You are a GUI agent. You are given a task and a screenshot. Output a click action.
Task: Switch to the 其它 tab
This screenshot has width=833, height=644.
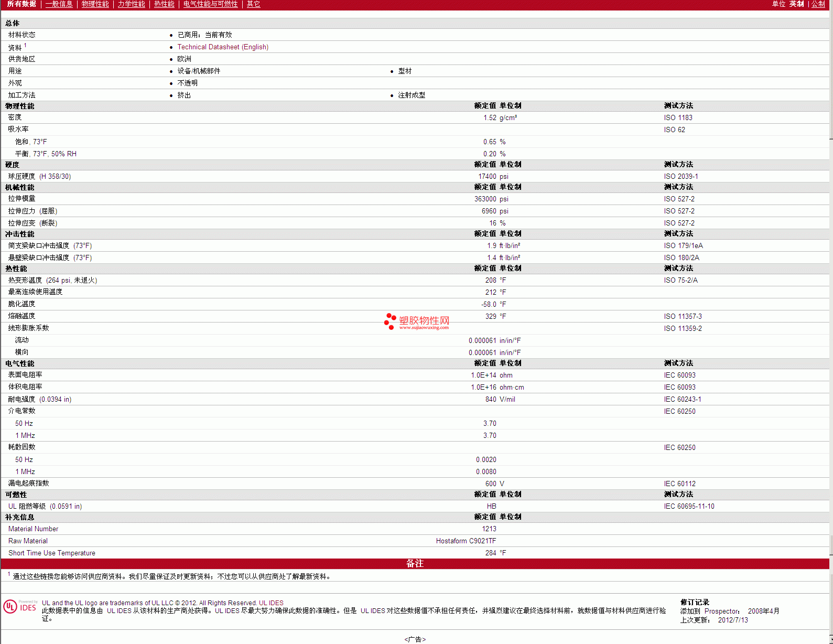coord(253,4)
